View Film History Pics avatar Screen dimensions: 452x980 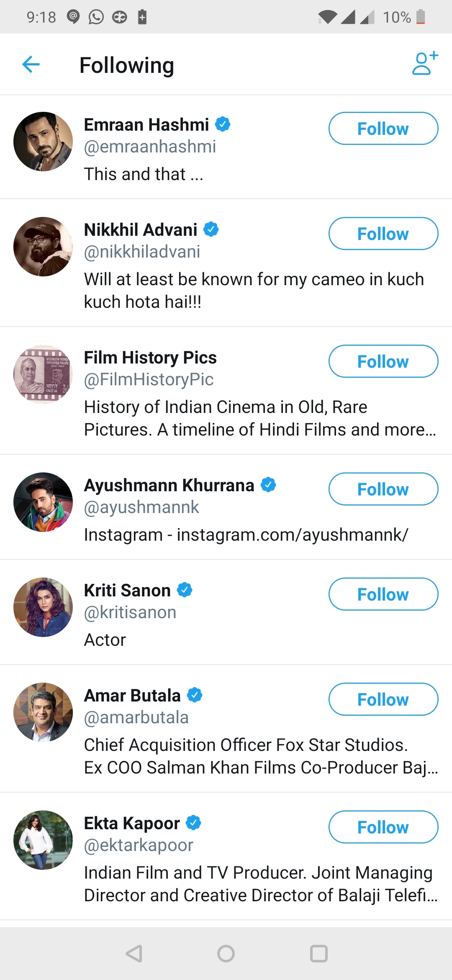tap(43, 374)
